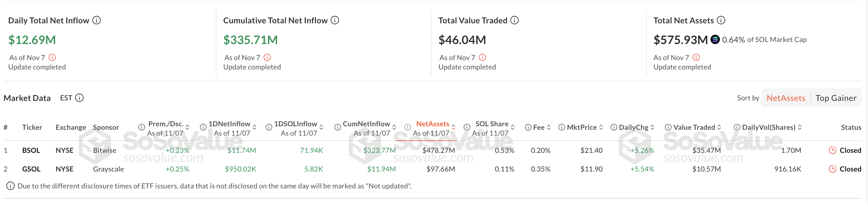Click the Solana logo next to $575.93M
This screenshot has height=203, width=868.
coord(714,40)
